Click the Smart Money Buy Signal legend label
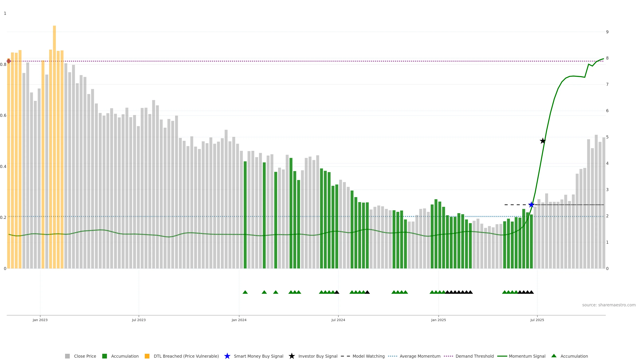This screenshot has width=644, height=362. [258, 356]
